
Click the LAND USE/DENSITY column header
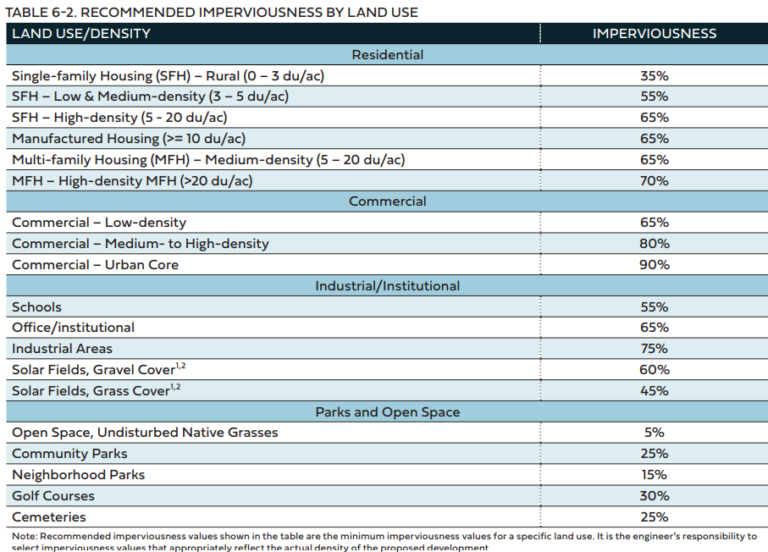(x=81, y=33)
